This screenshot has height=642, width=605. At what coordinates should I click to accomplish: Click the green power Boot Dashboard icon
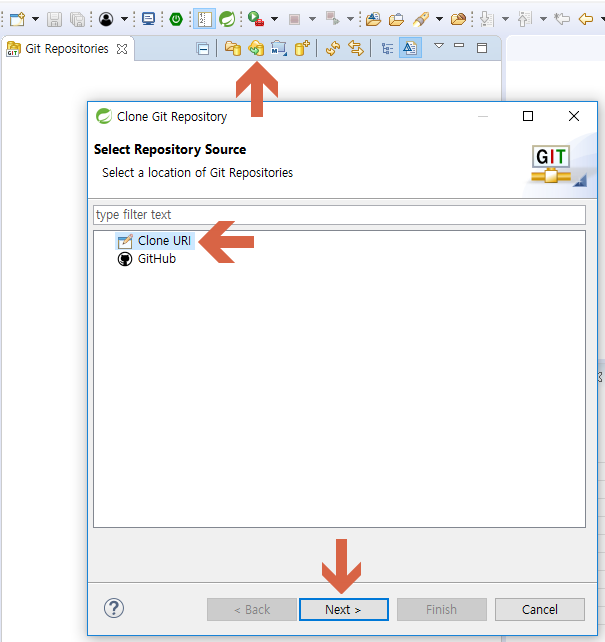point(176,19)
